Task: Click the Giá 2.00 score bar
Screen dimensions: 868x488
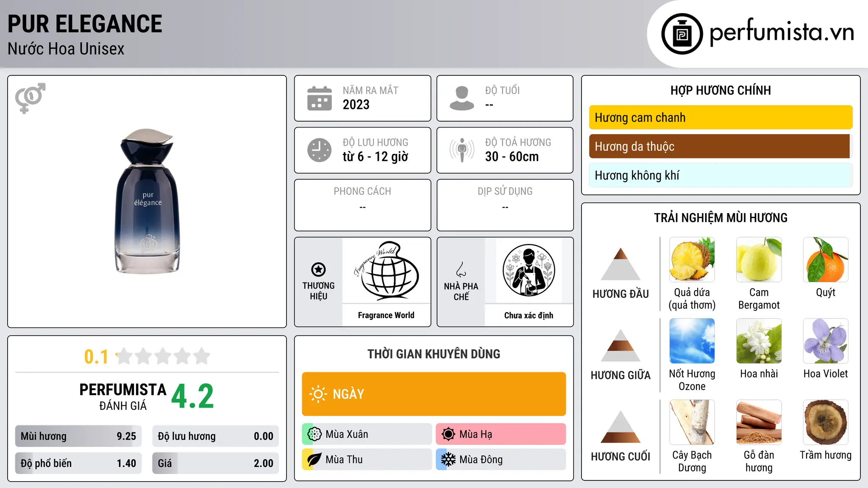Action: tap(216, 463)
